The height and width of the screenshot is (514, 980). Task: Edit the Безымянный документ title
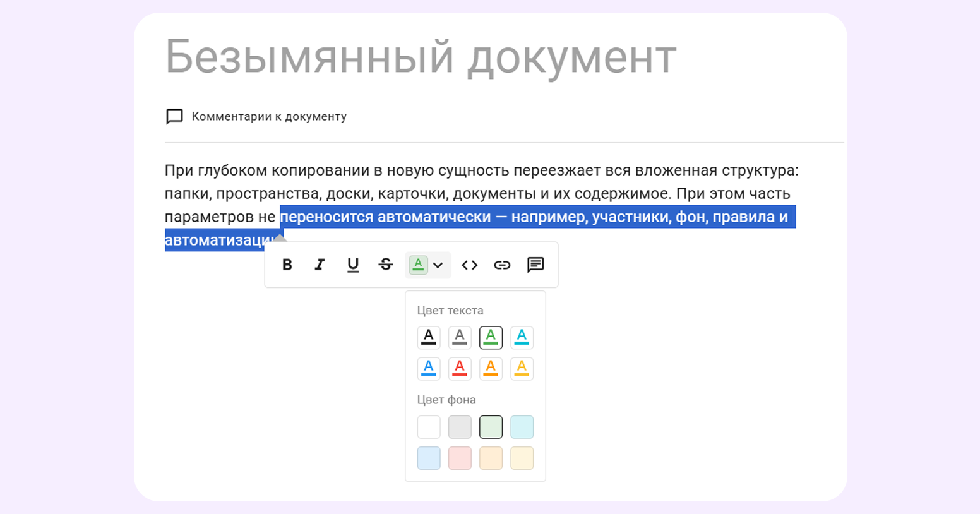pyautogui.click(x=421, y=57)
